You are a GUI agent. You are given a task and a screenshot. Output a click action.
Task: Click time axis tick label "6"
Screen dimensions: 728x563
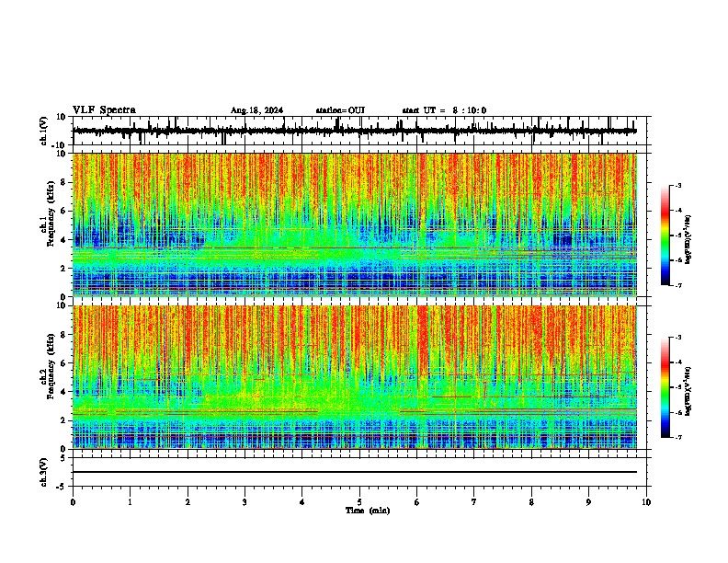[x=417, y=501]
